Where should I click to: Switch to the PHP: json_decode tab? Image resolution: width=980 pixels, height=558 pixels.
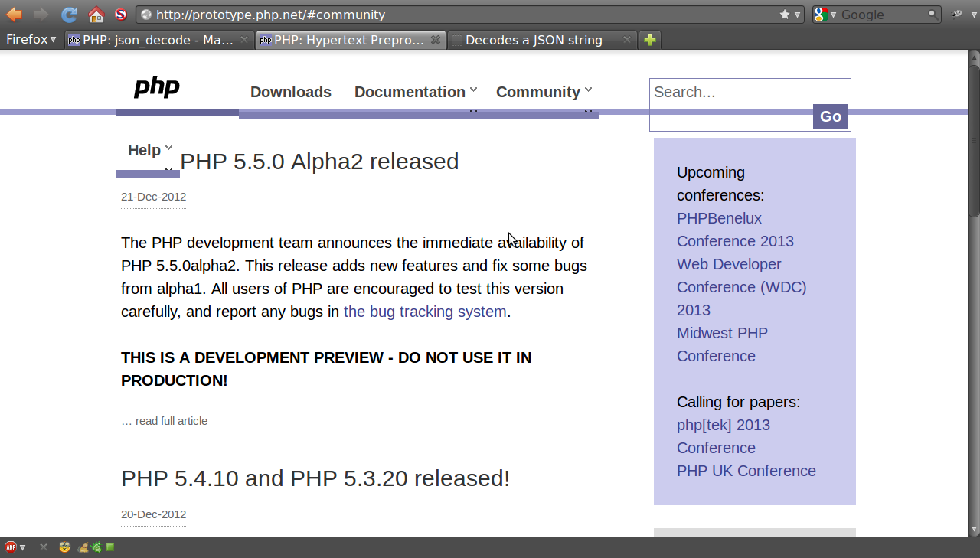[159, 40]
